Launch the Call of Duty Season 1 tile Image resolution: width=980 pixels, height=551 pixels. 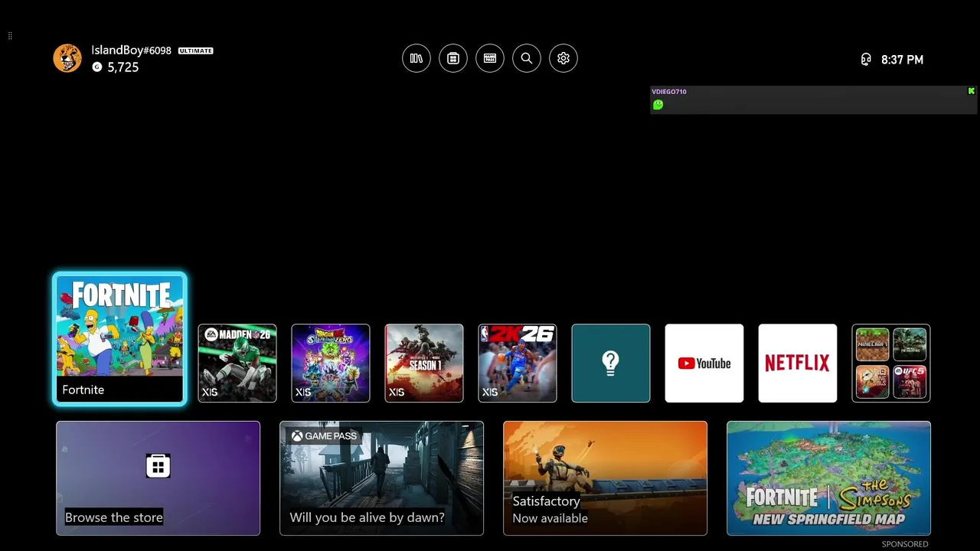(424, 364)
